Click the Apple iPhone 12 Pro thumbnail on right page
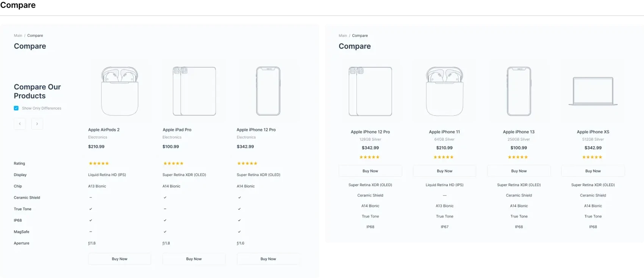The height and width of the screenshot is (278, 644). (370, 91)
